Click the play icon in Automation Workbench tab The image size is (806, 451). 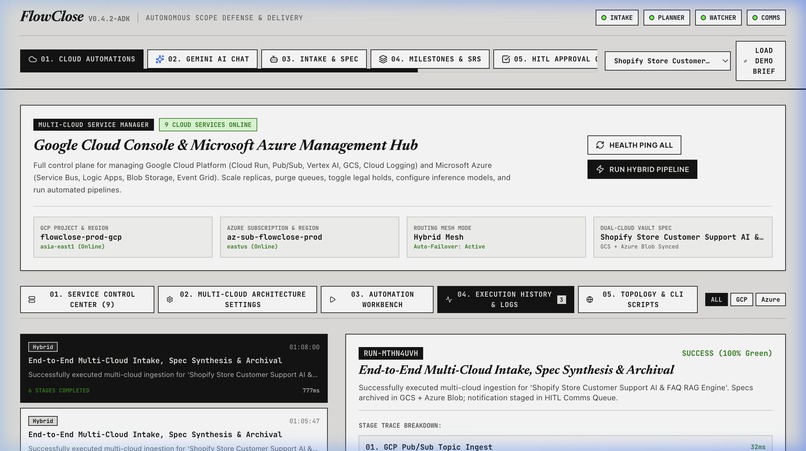click(333, 299)
